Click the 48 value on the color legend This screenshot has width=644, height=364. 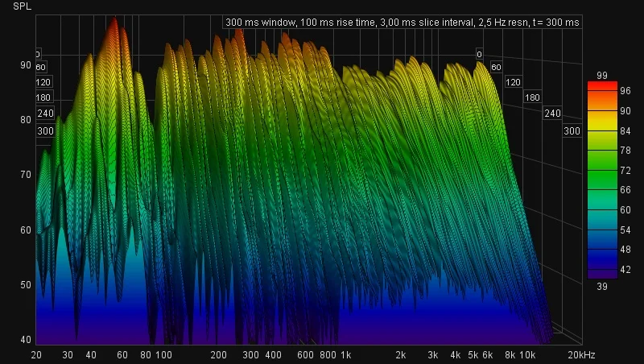tap(625, 250)
